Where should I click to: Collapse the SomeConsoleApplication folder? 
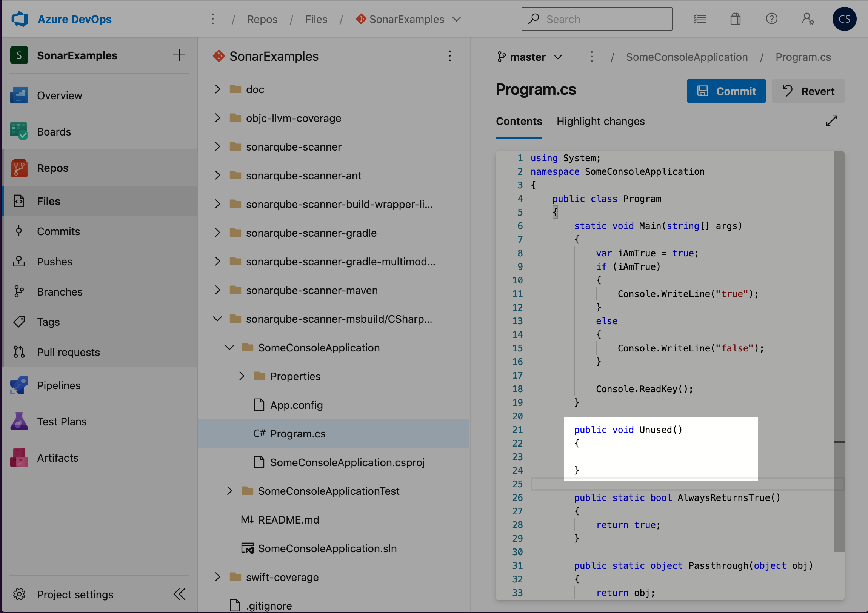(x=229, y=348)
